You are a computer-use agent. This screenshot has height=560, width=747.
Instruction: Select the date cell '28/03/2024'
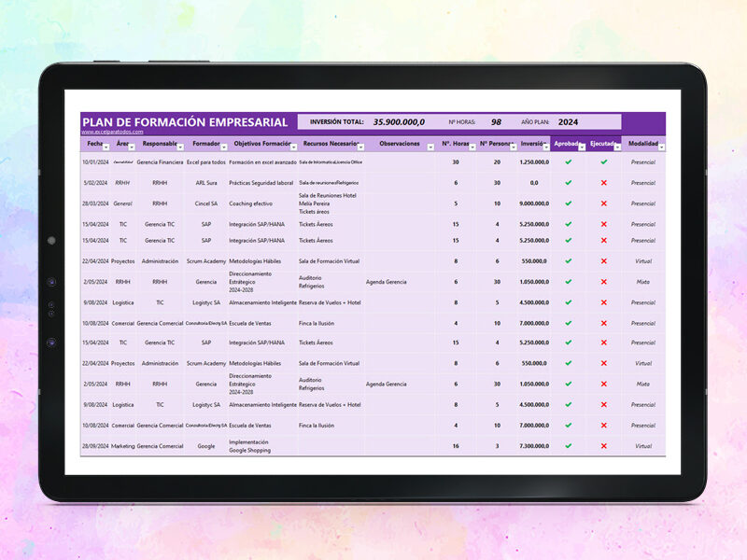(x=95, y=203)
